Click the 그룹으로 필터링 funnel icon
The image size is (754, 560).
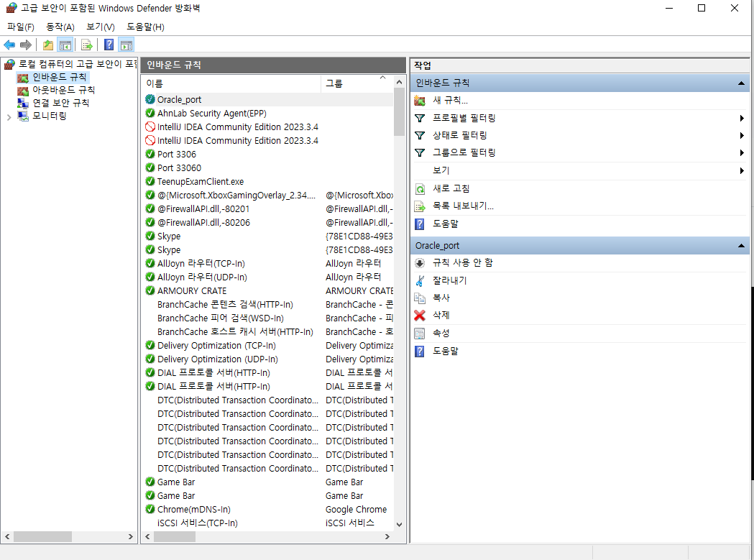point(420,153)
